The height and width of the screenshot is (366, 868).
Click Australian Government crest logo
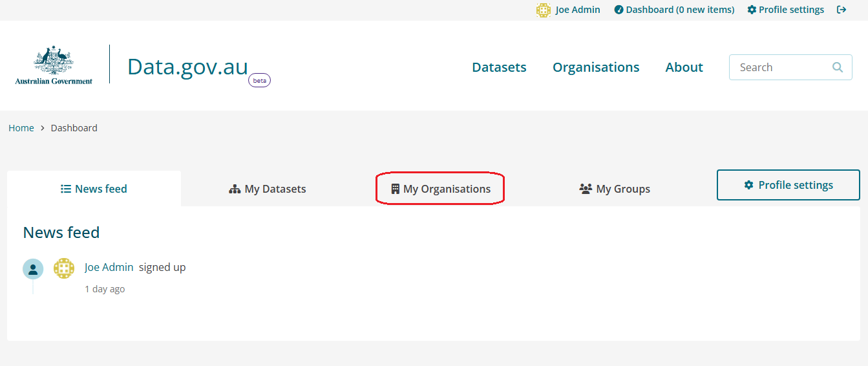[x=54, y=65]
